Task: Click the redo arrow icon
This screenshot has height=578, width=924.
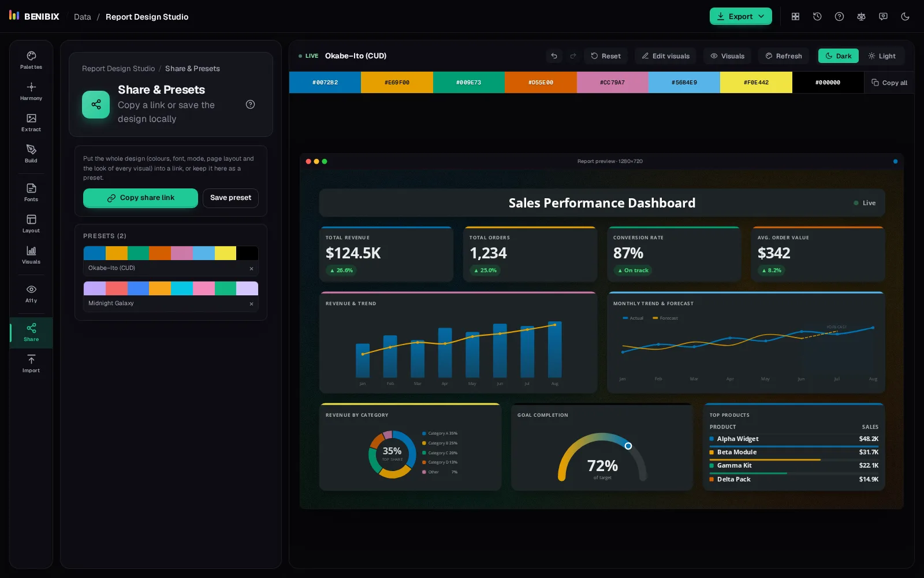Action: 573,56
